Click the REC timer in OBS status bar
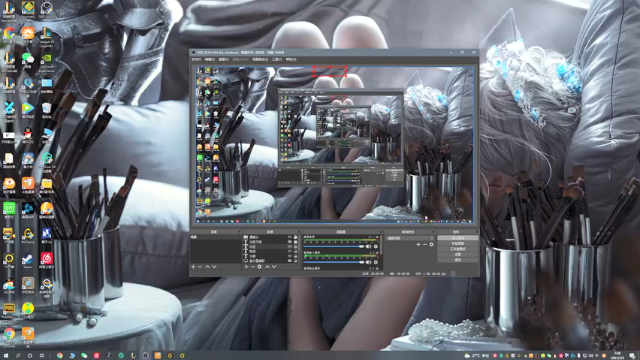The height and width of the screenshot is (360, 640). pyautogui.click(x=400, y=273)
